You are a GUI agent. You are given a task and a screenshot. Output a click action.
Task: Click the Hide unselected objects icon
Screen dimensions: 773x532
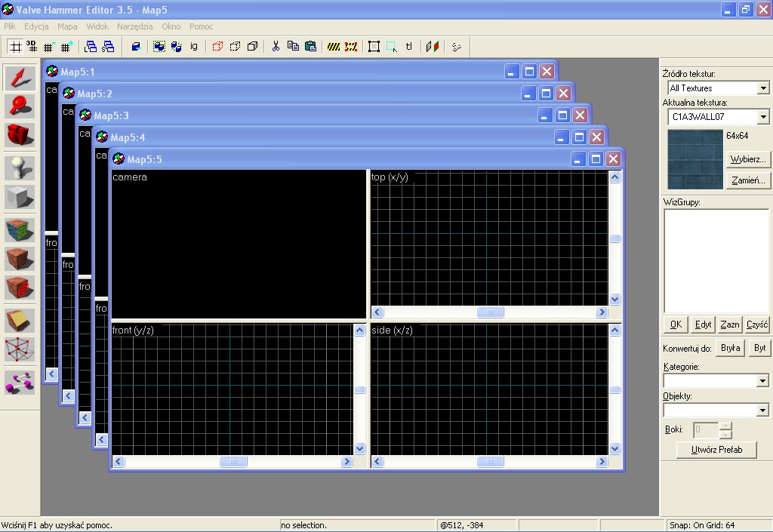(x=236, y=47)
